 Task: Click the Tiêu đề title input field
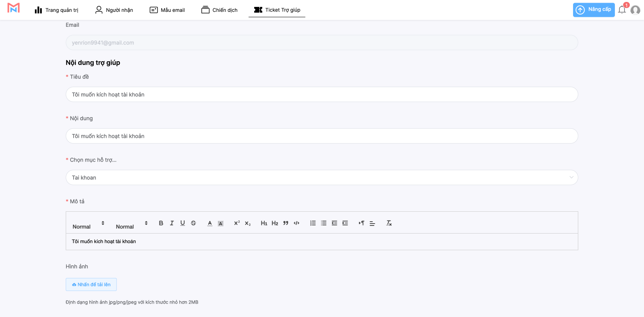pyautogui.click(x=322, y=95)
